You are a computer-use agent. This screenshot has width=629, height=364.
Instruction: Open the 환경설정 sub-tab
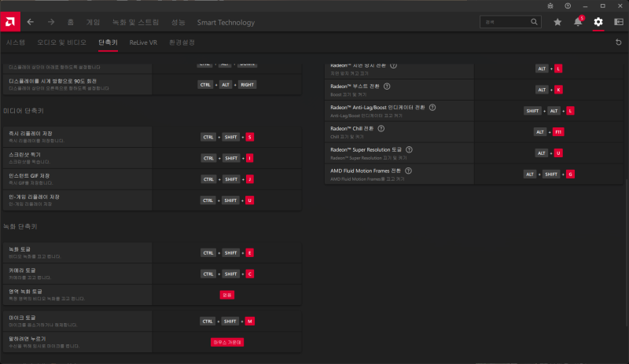182,42
